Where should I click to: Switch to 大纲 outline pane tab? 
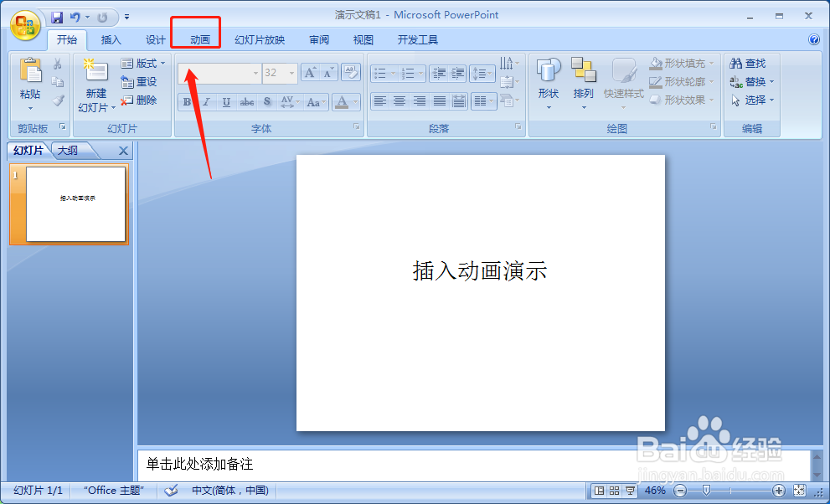(x=68, y=151)
